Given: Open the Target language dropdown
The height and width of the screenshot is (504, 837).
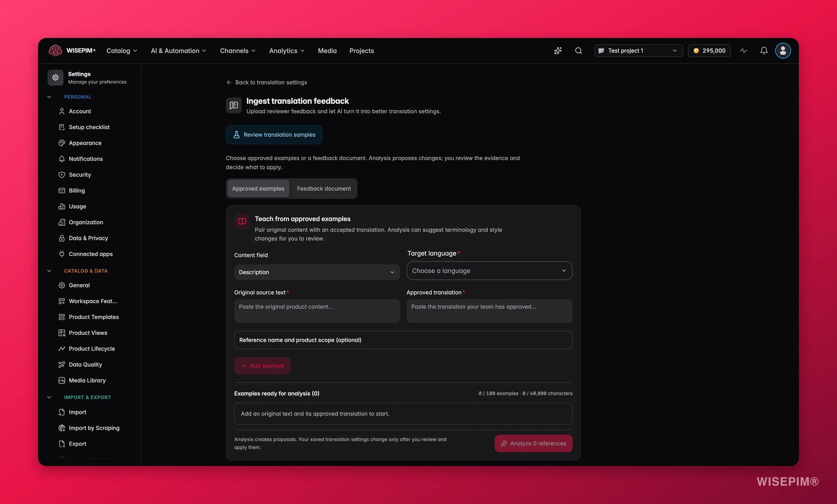Looking at the screenshot, I should point(489,271).
